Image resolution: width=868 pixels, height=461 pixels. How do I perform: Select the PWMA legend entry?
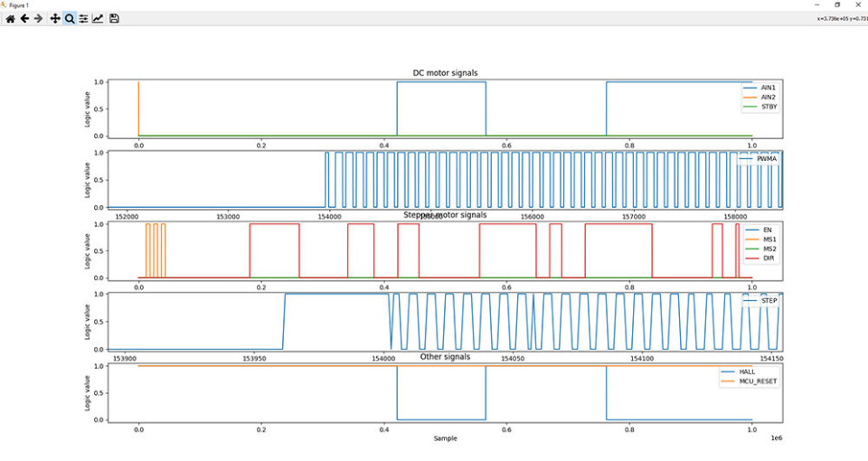[767, 159]
